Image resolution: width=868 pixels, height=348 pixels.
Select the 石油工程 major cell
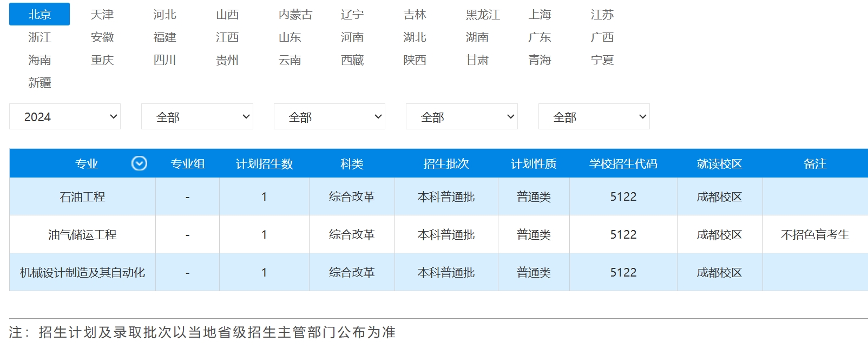[82, 196]
